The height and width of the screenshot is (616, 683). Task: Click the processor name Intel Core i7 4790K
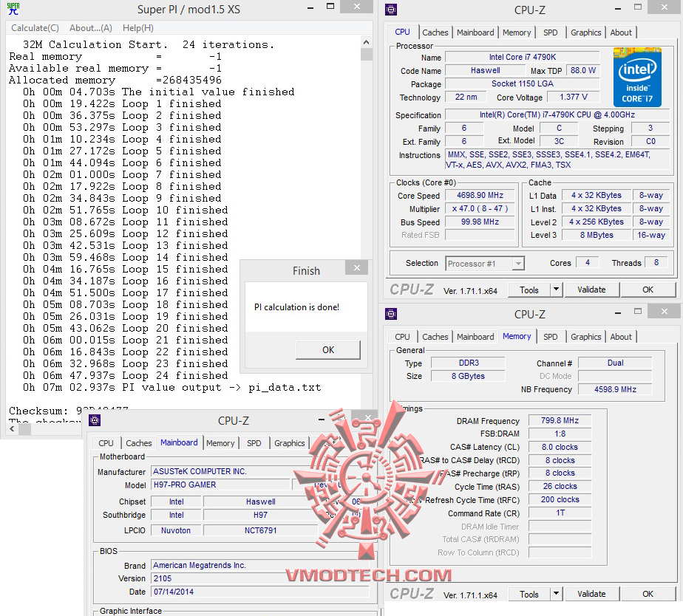tap(523, 57)
